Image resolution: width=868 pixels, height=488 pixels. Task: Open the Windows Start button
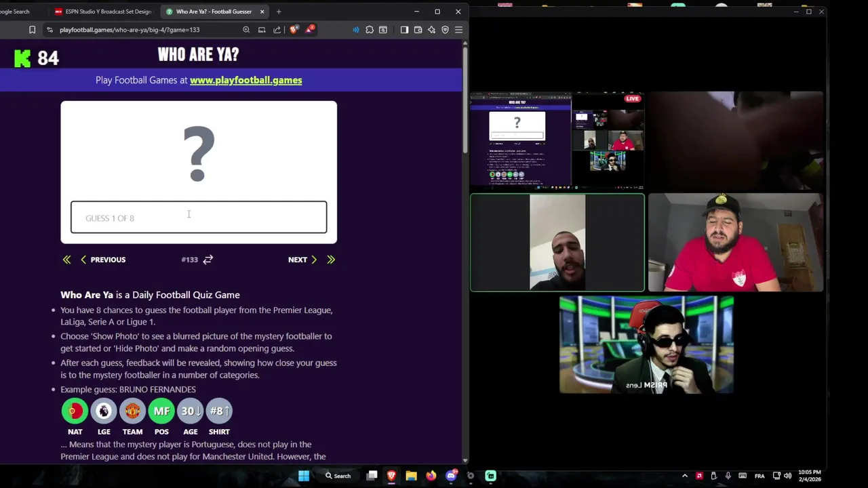click(304, 476)
